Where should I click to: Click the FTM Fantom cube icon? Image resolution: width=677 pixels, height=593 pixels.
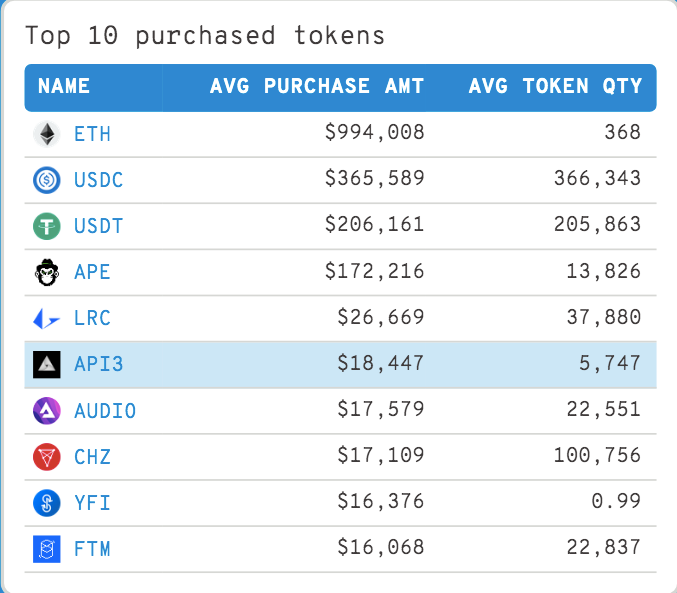tap(46, 548)
